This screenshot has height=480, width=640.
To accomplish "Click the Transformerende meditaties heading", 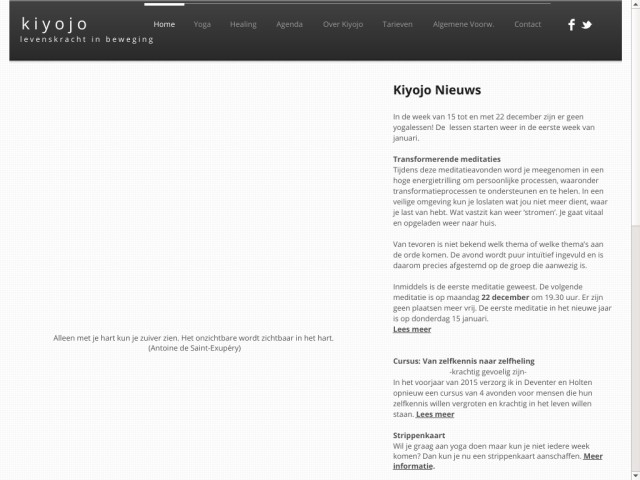I will [447, 159].
